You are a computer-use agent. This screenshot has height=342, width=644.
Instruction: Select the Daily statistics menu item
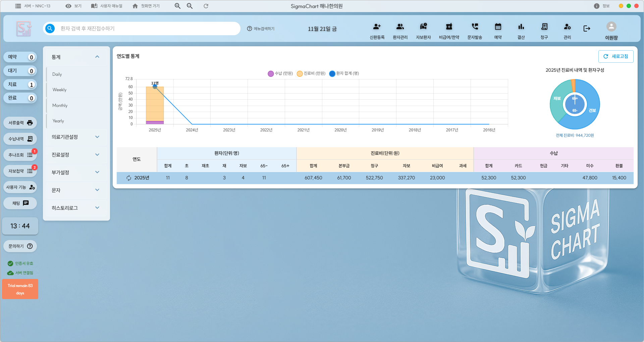57,74
